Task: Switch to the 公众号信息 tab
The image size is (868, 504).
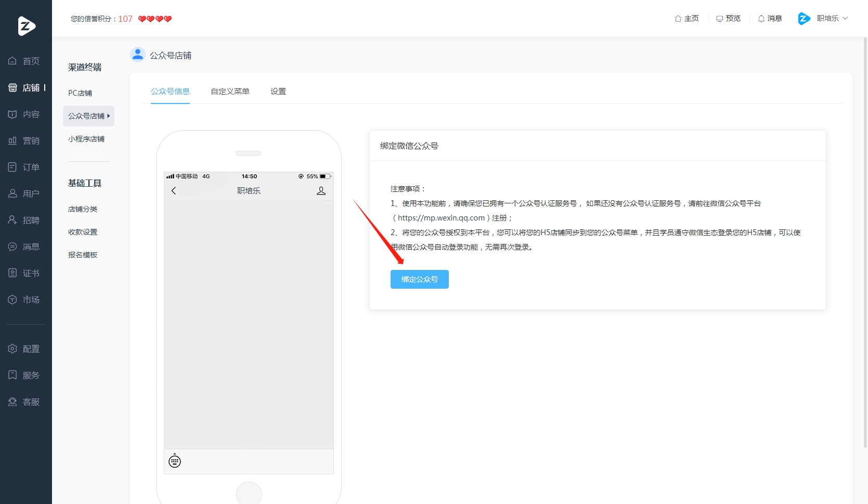Action: 170,91
